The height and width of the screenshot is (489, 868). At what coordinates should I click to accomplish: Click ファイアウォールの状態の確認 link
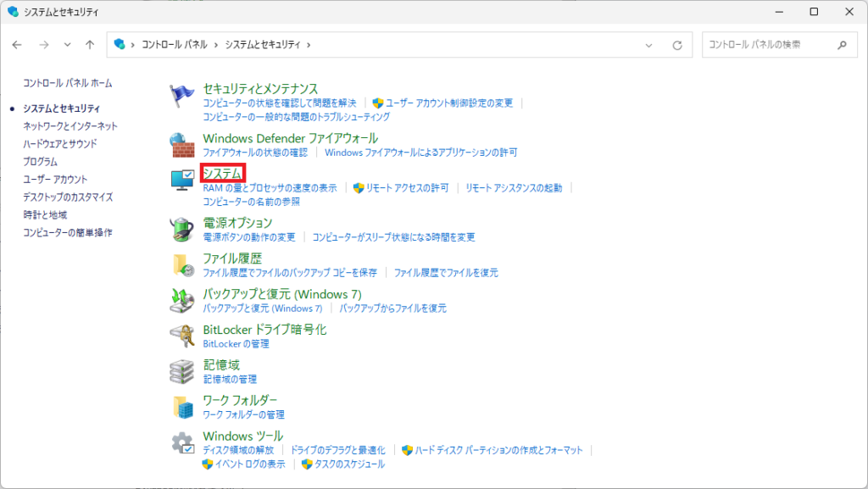pos(254,152)
